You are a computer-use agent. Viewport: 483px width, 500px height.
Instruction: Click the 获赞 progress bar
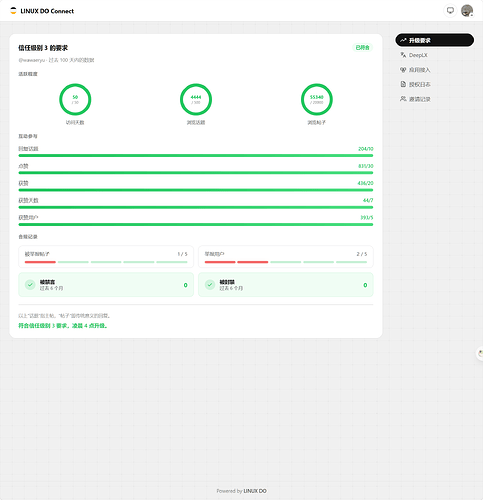click(196, 190)
